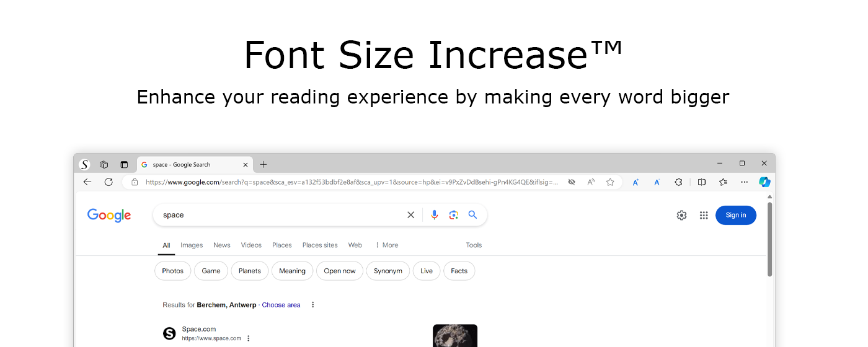
Task: Open search Tools
Action: [474, 245]
